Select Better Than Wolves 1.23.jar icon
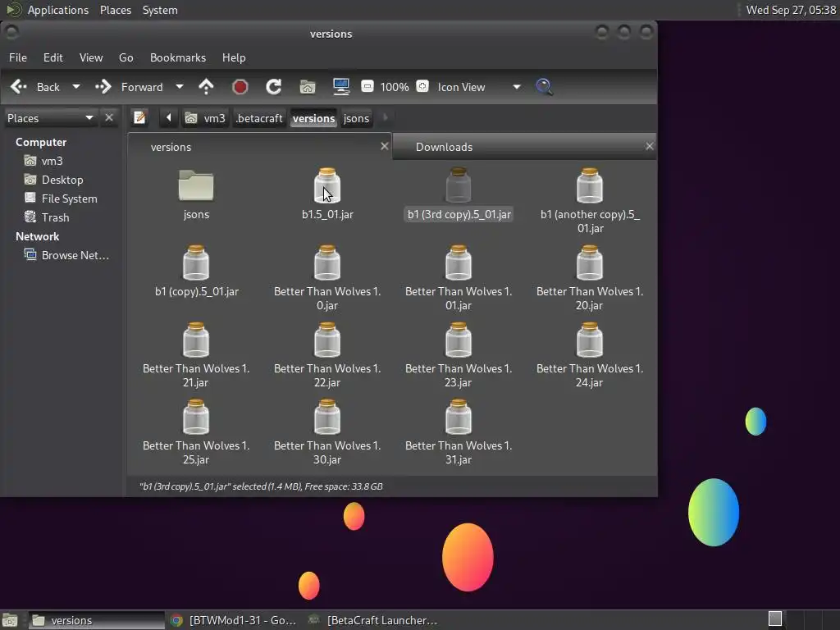 tap(459, 340)
